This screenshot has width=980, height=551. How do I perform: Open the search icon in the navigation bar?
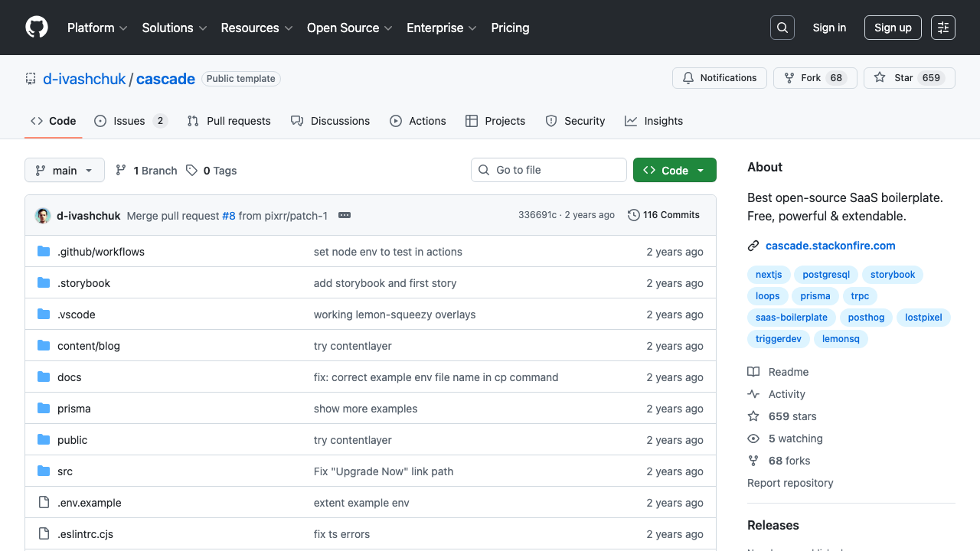pos(782,28)
